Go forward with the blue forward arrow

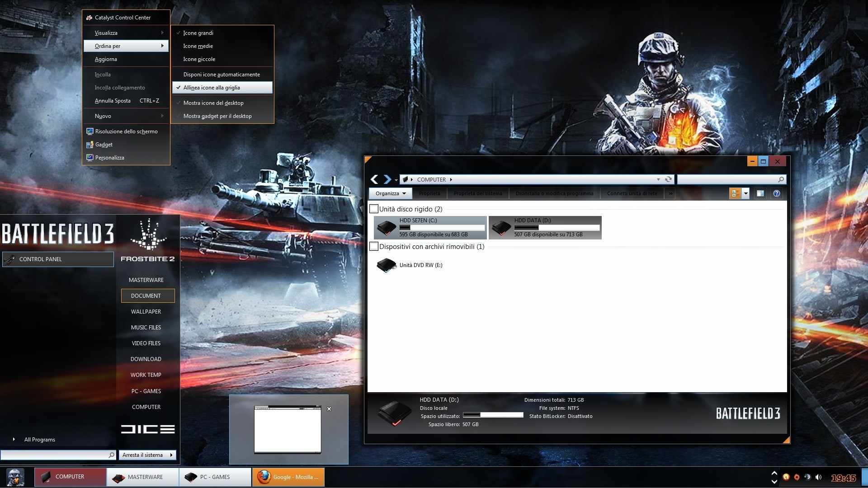tap(387, 179)
